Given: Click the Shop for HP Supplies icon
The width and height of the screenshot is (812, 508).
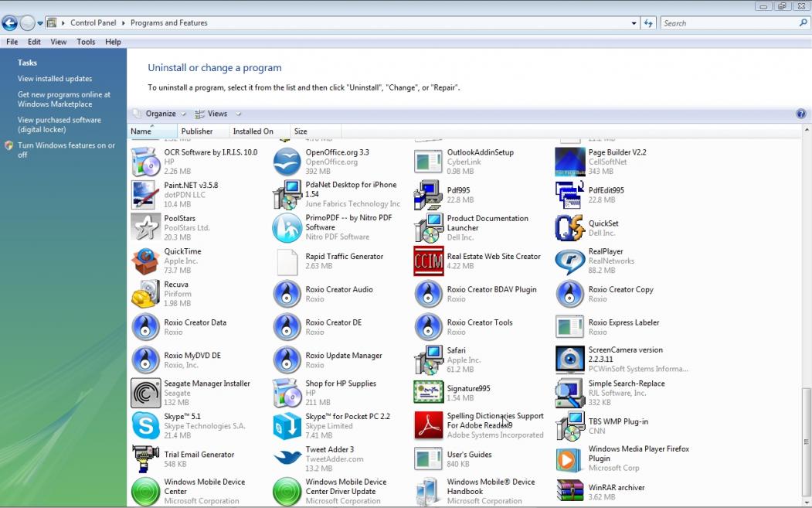Looking at the screenshot, I should (287, 393).
